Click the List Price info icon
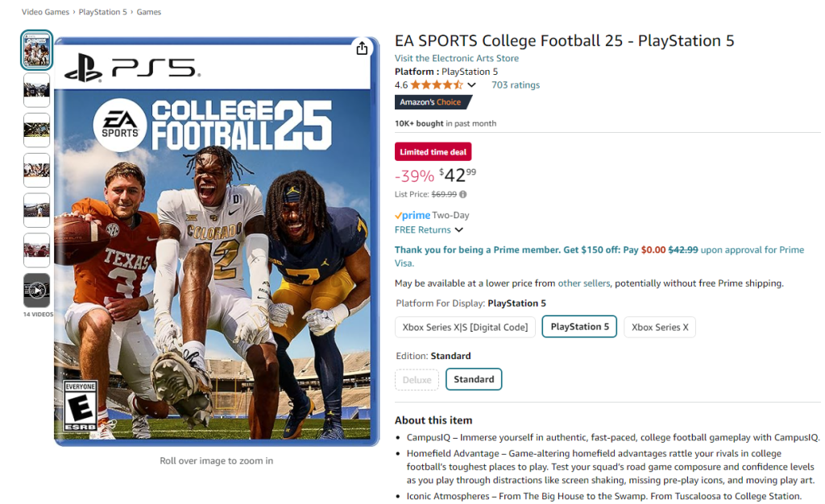Image resolution: width=825 pixels, height=504 pixels. 463,194
